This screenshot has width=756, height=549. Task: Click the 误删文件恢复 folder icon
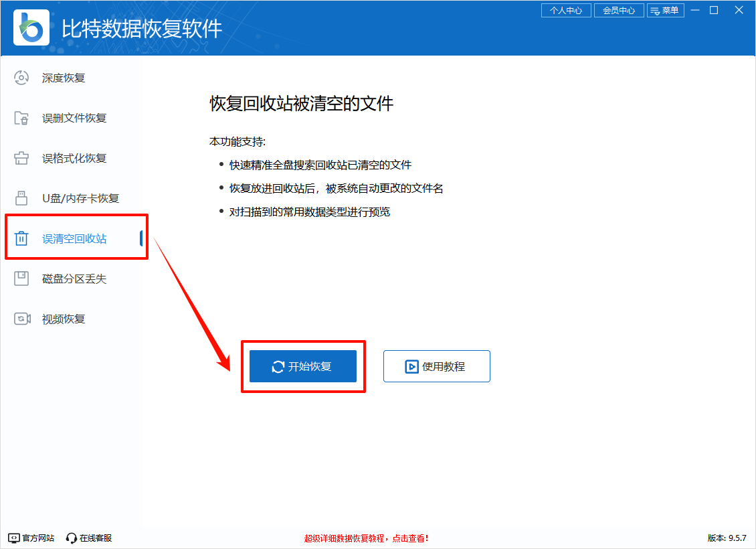point(21,118)
